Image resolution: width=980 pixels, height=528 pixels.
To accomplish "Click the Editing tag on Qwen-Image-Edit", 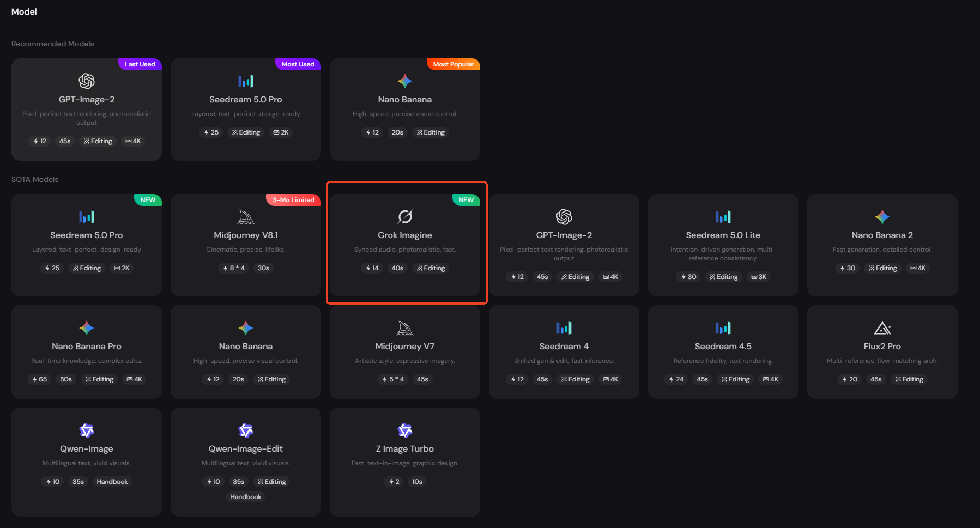I will tap(271, 482).
